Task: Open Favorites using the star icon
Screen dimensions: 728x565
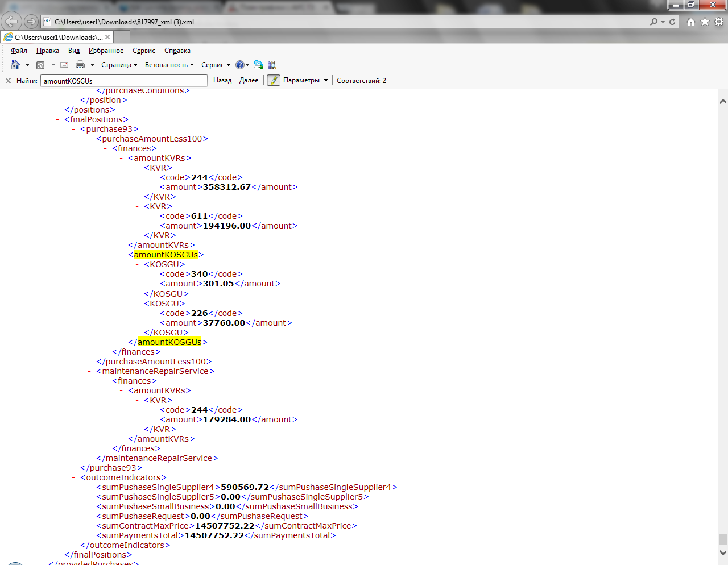Action: 705,22
